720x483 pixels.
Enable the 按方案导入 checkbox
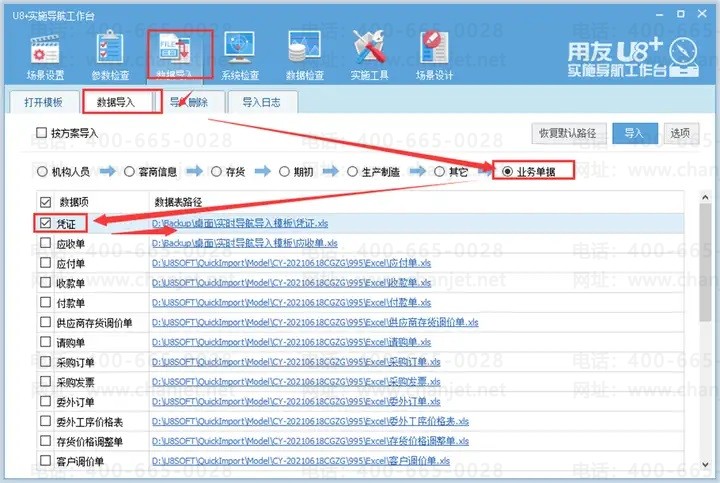click(x=41, y=133)
